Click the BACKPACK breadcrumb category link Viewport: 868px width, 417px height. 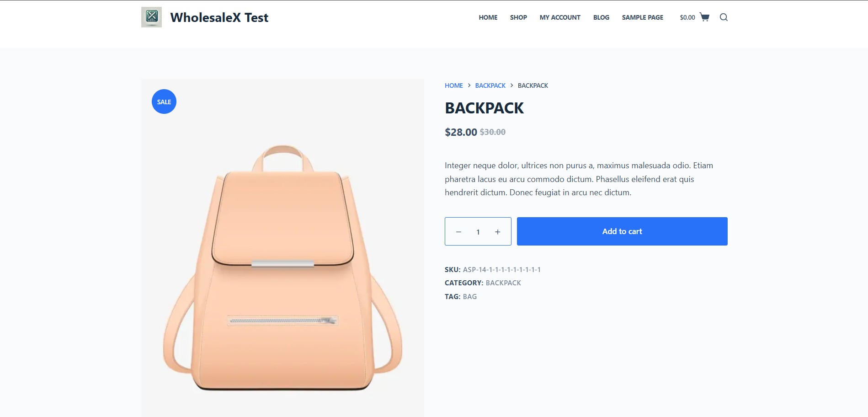click(490, 86)
